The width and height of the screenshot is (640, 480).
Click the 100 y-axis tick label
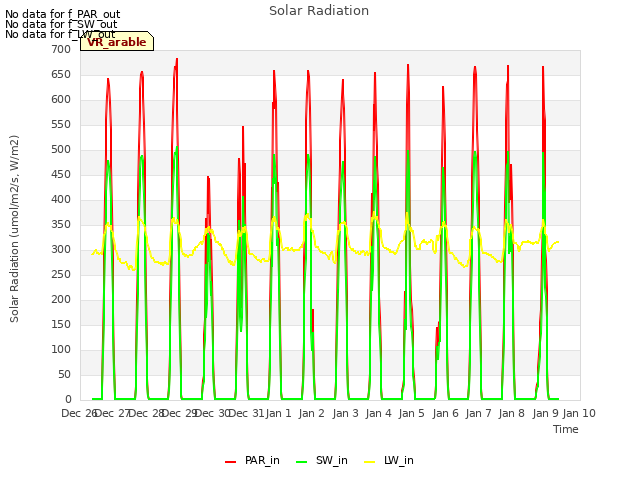pos(61,349)
